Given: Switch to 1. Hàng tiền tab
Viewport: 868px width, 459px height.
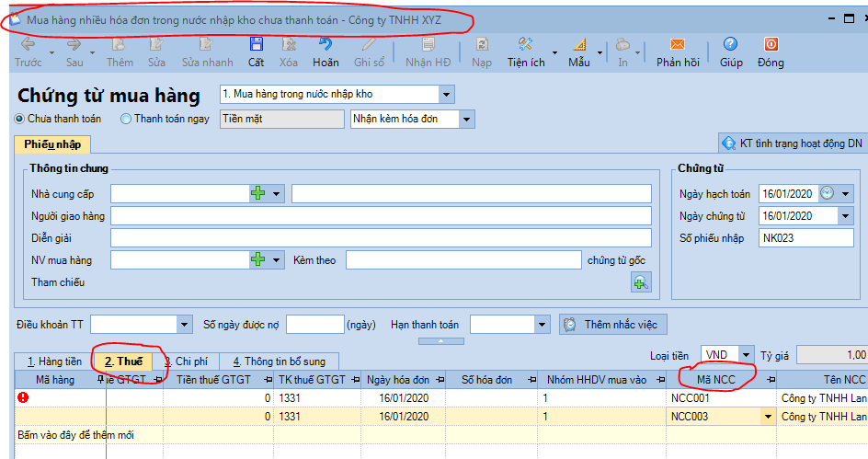Looking at the screenshot, I should (x=54, y=361).
